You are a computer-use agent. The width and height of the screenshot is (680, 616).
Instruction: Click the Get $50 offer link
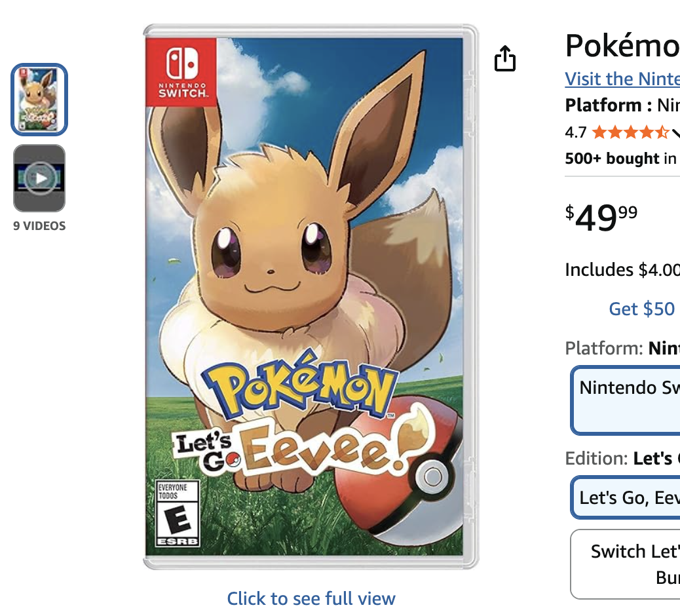tap(642, 309)
